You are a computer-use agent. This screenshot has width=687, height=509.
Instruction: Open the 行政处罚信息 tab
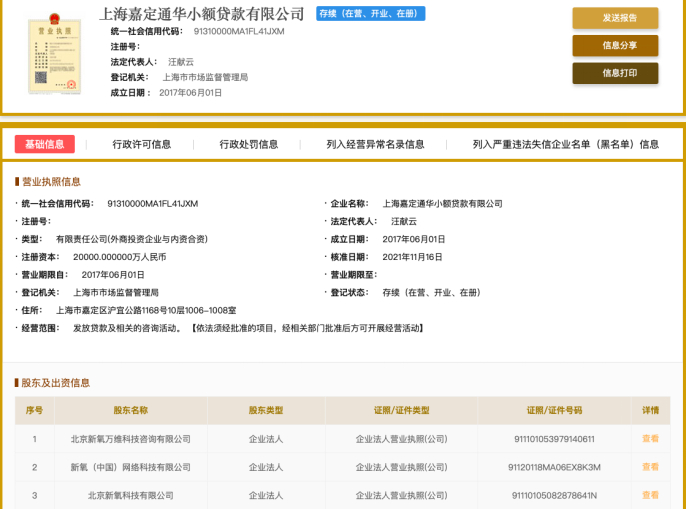pos(248,144)
